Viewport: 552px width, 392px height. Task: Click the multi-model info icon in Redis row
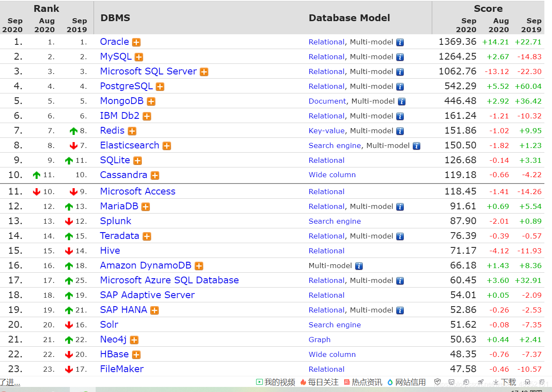tap(400, 131)
